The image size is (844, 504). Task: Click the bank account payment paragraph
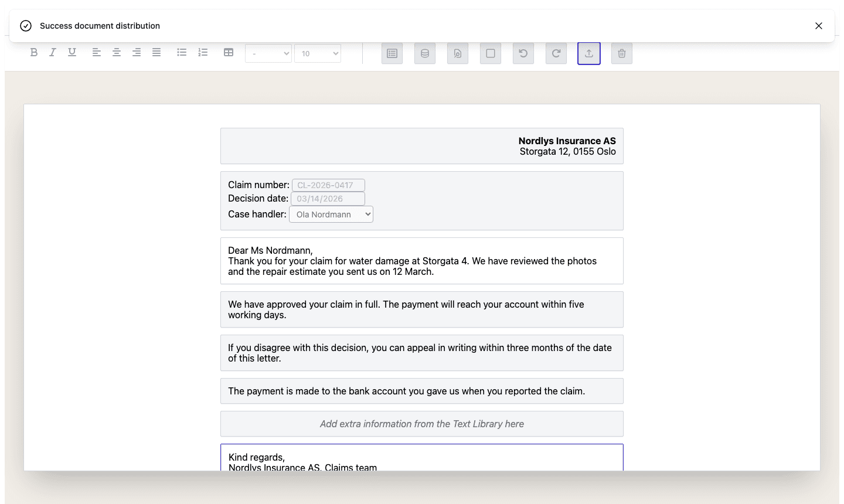pos(422,391)
